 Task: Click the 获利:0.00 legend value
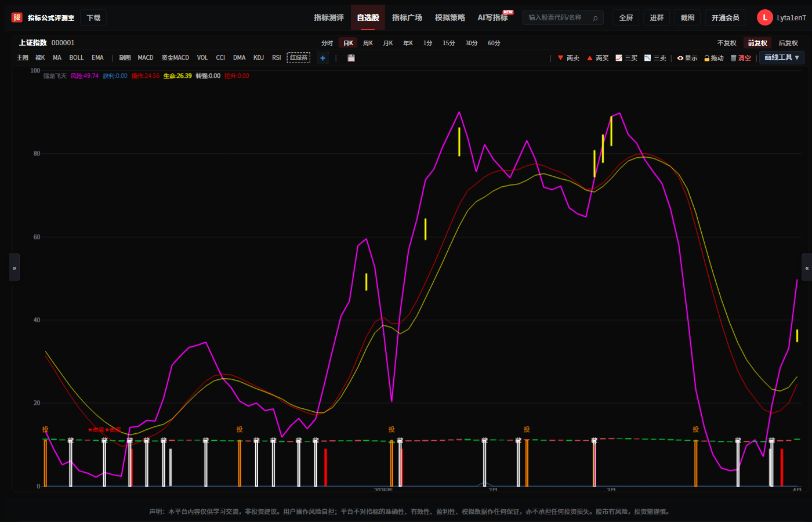click(x=115, y=76)
